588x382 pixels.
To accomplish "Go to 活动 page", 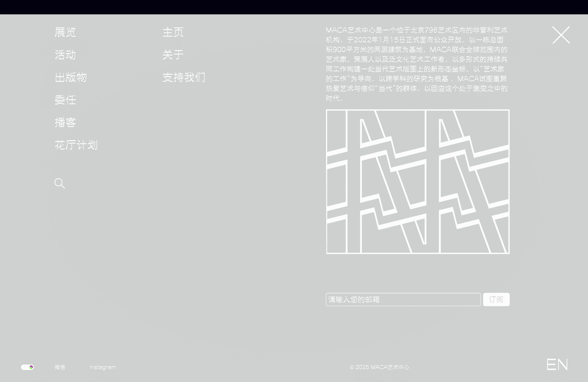I will click(65, 55).
